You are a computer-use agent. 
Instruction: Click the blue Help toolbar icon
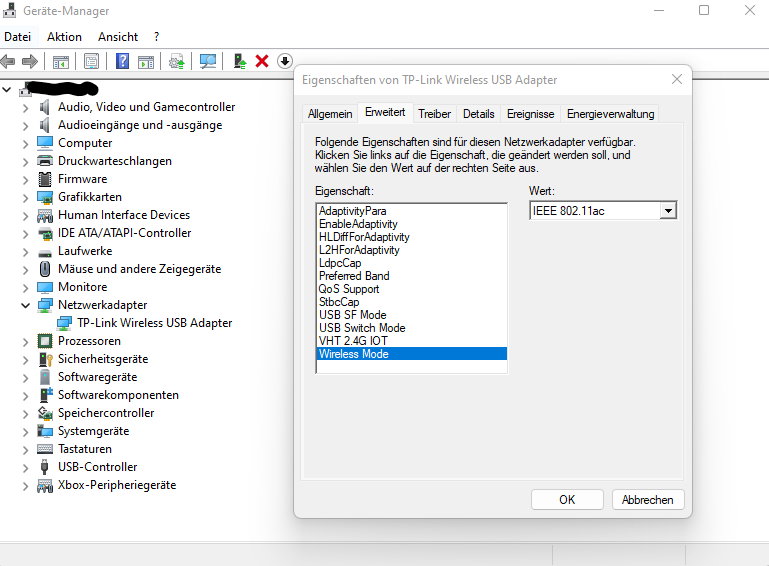(x=123, y=61)
